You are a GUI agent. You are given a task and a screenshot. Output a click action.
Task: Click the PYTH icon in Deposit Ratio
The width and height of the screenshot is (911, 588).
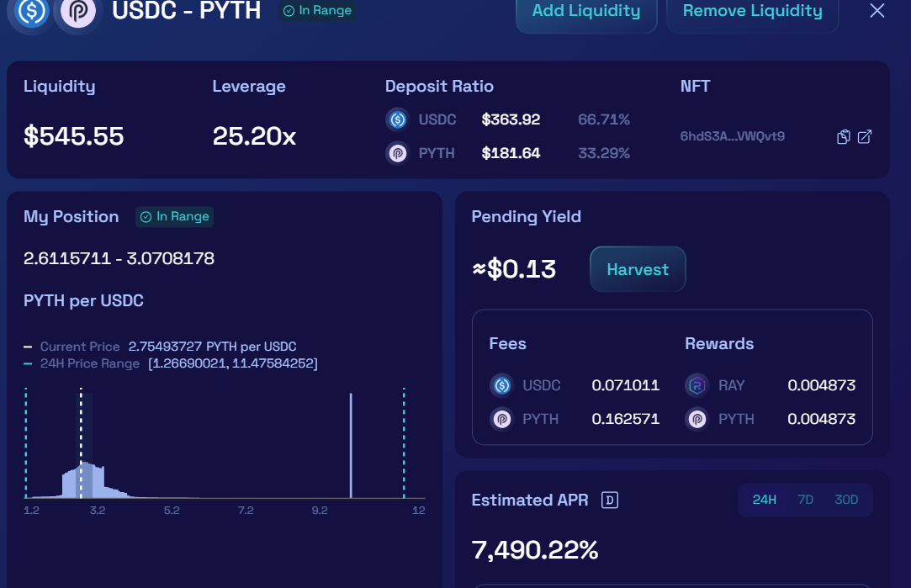tap(397, 153)
